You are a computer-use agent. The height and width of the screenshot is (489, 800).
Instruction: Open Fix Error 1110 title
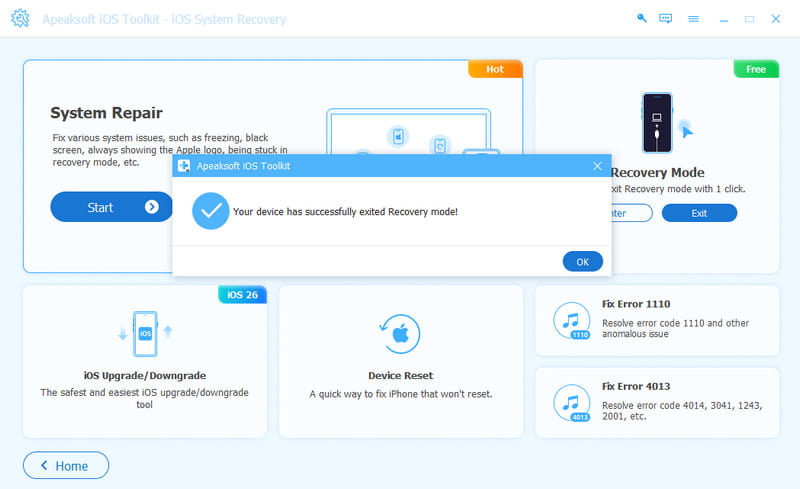pos(636,304)
